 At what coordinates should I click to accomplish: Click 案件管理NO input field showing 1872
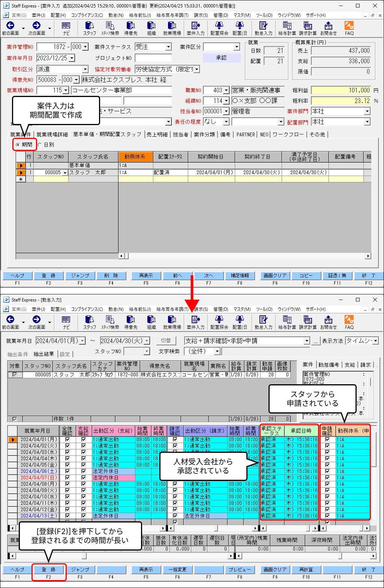[x=52, y=47]
